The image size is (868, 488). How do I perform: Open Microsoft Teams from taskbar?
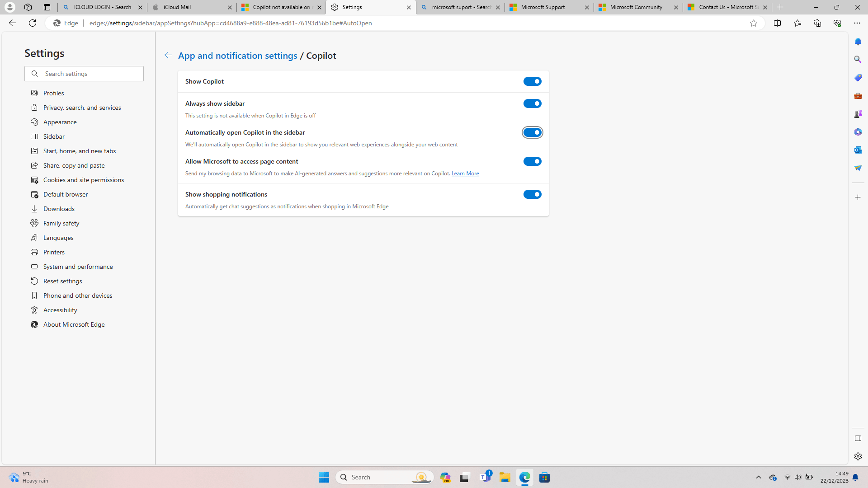[x=485, y=477]
